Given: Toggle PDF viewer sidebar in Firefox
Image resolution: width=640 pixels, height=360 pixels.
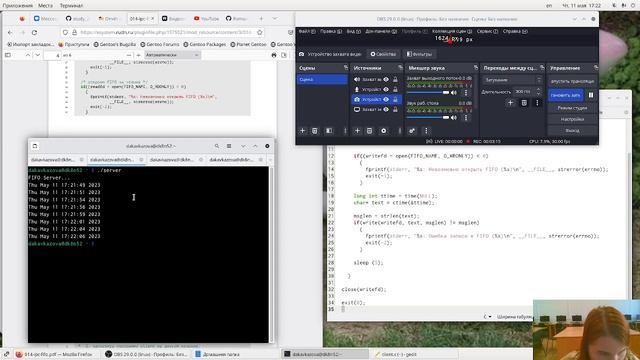Looking at the screenshot, I should [8, 55].
